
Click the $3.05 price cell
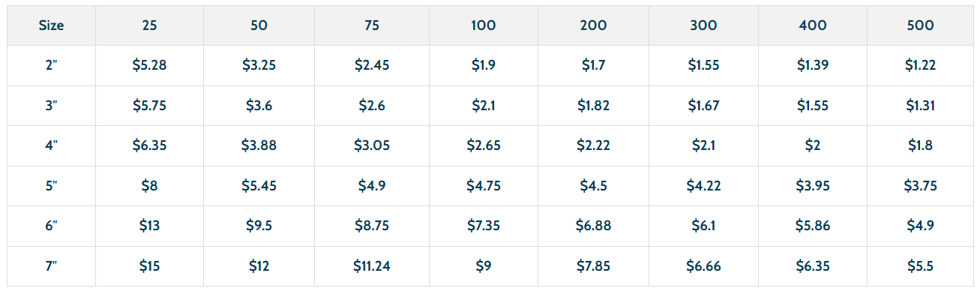371,145
